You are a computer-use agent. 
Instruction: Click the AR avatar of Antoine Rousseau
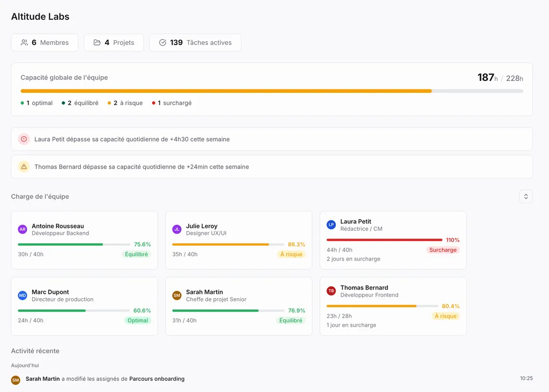[x=23, y=229]
